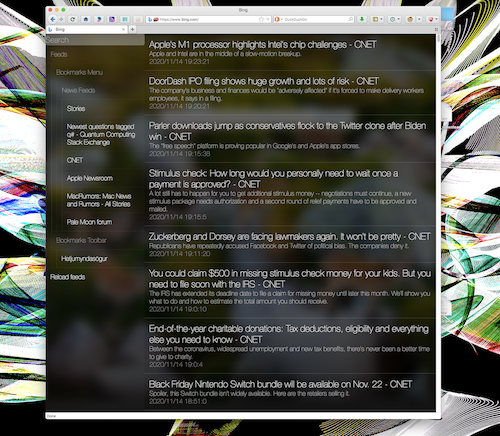Click the back navigation arrow
Image resolution: width=500 pixels, height=436 pixels.
point(53,19)
